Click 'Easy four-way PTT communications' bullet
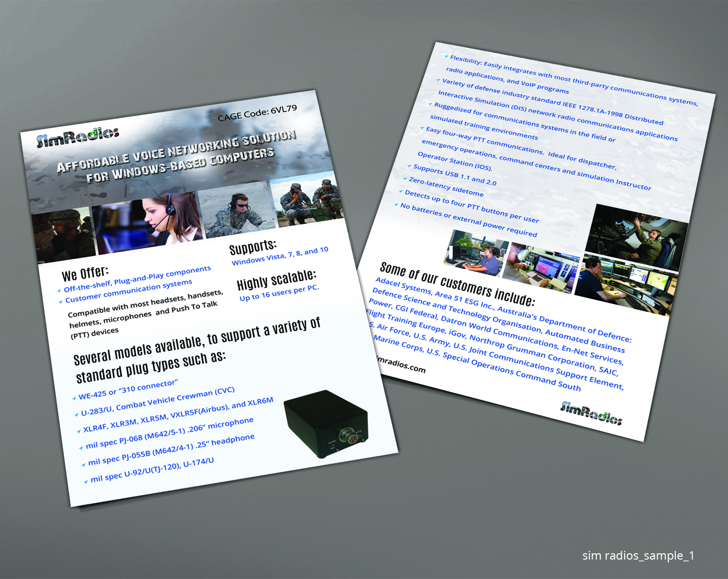This screenshot has width=728, height=579. 534,158
